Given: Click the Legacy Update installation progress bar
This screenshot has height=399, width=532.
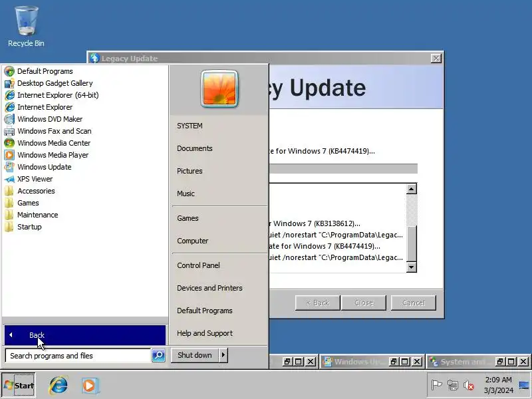Looking at the screenshot, I should tap(343, 169).
